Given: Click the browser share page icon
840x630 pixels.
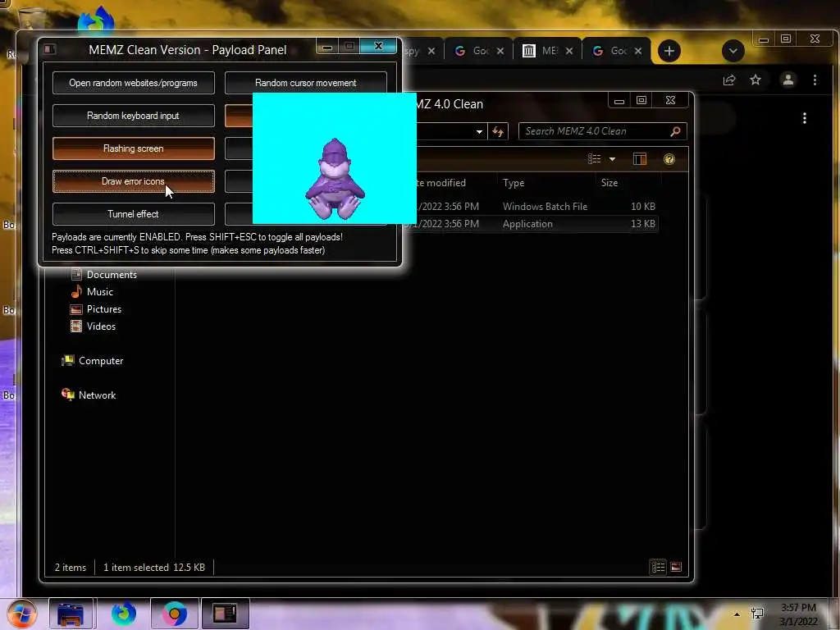Looking at the screenshot, I should [729, 80].
